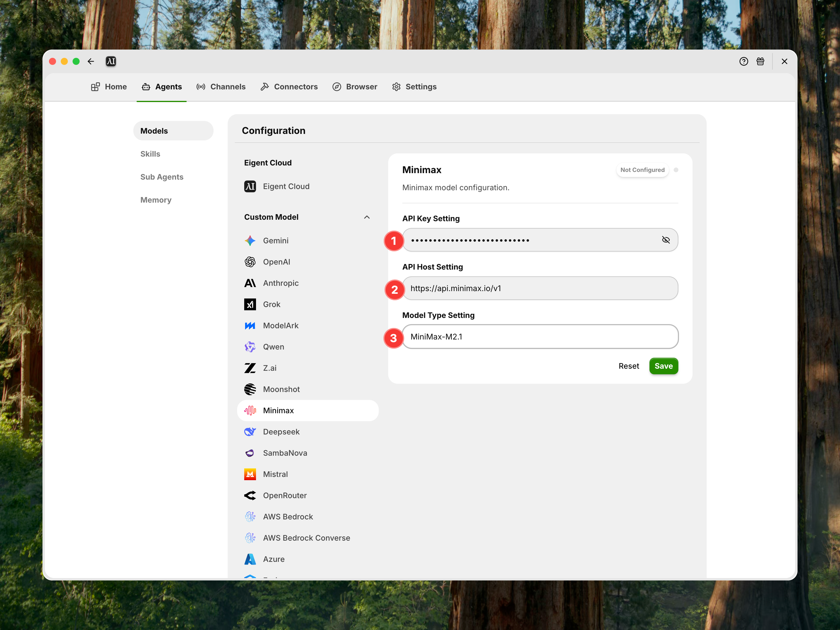Click the 'Moonshot' label in list
840x630 pixels.
point(281,389)
